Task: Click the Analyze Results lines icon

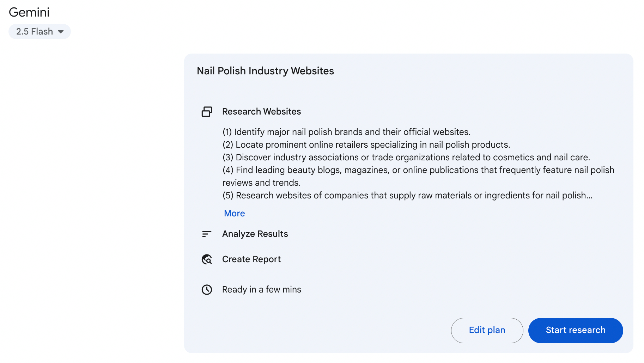Action: tap(207, 234)
